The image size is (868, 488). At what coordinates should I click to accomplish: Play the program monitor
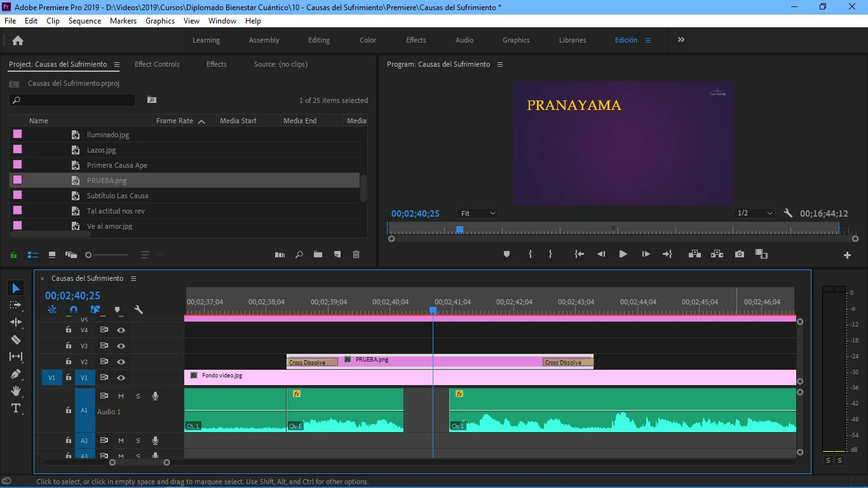(x=623, y=254)
